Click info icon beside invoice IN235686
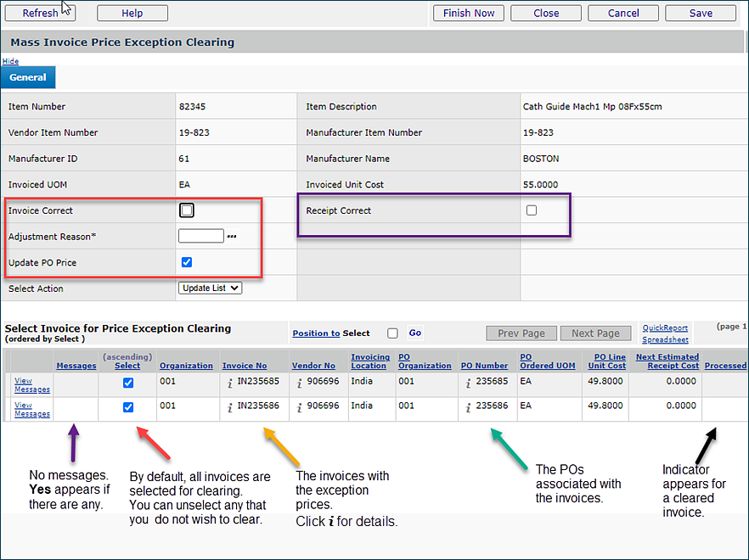The height and width of the screenshot is (560, 749). point(228,406)
